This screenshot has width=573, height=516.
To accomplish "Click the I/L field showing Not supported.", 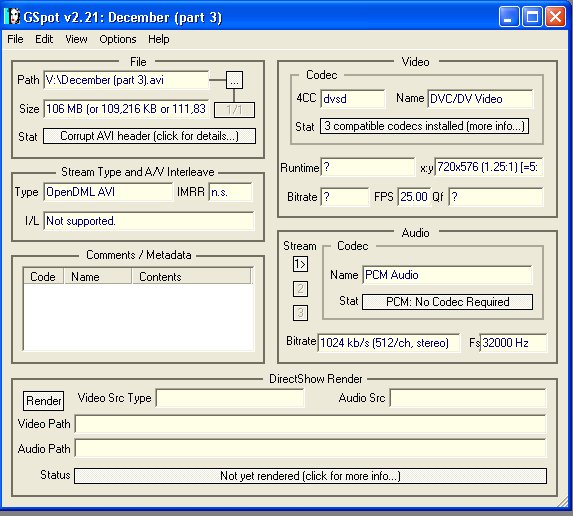I will pyautogui.click(x=149, y=221).
